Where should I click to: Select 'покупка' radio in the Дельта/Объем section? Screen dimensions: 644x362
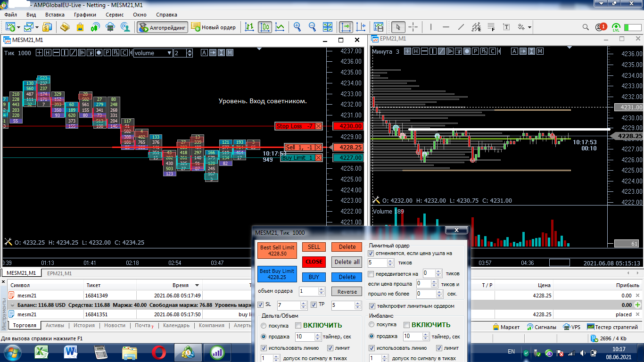(x=264, y=326)
